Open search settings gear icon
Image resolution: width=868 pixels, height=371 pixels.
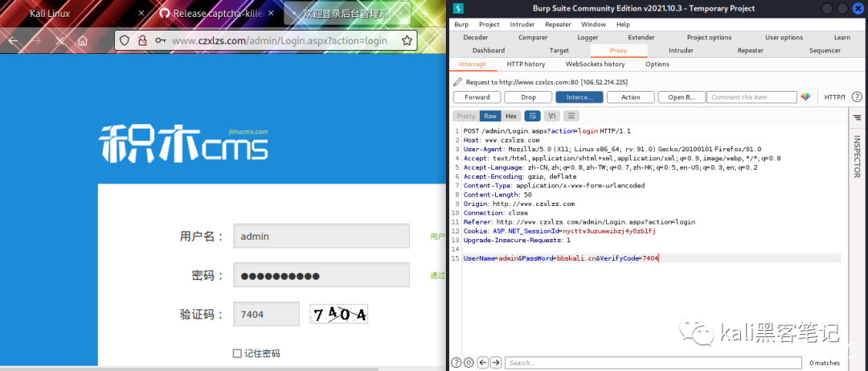(469, 363)
